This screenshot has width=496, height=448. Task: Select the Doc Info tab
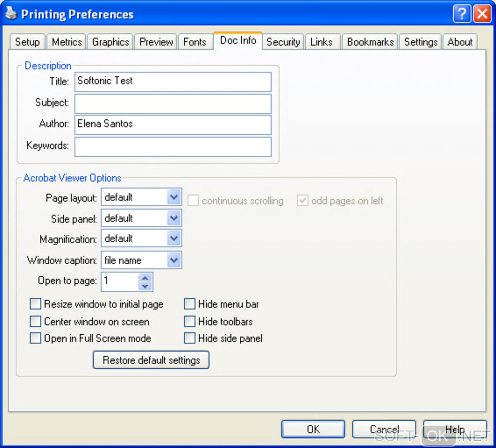(238, 40)
